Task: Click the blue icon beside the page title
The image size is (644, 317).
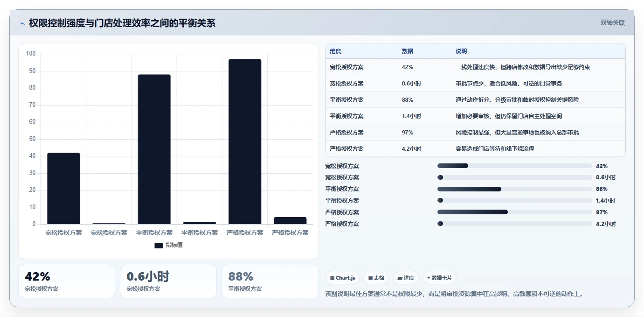Action: pos(22,23)
